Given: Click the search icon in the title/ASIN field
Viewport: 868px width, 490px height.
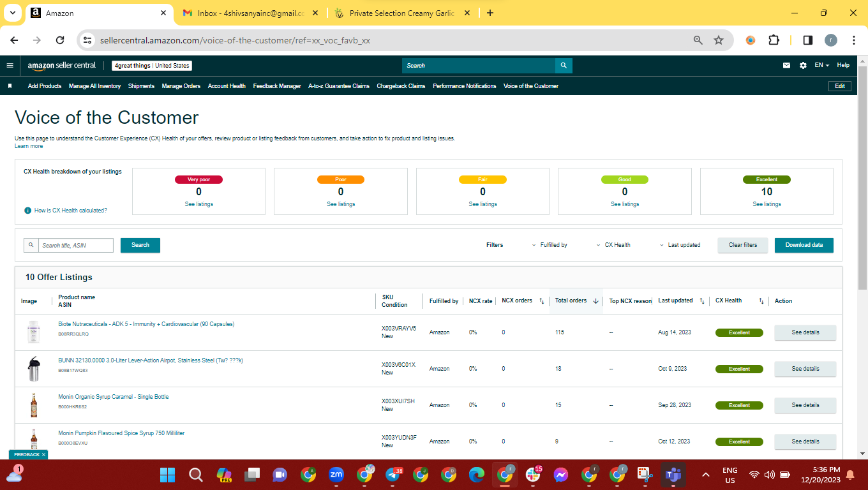Looking at the screenshot, I should point(31,245).
